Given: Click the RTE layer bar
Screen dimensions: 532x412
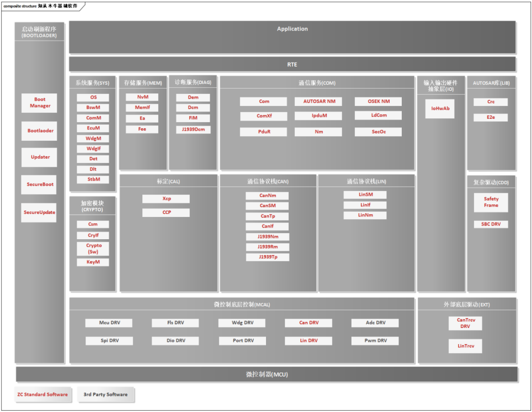Looking at the screenshot, I should pos(292,65).
